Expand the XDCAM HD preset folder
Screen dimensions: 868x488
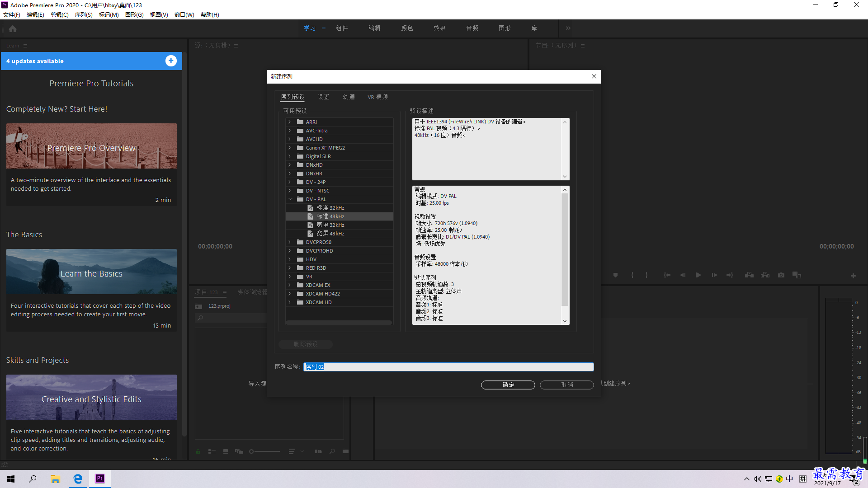click(290, 302)
